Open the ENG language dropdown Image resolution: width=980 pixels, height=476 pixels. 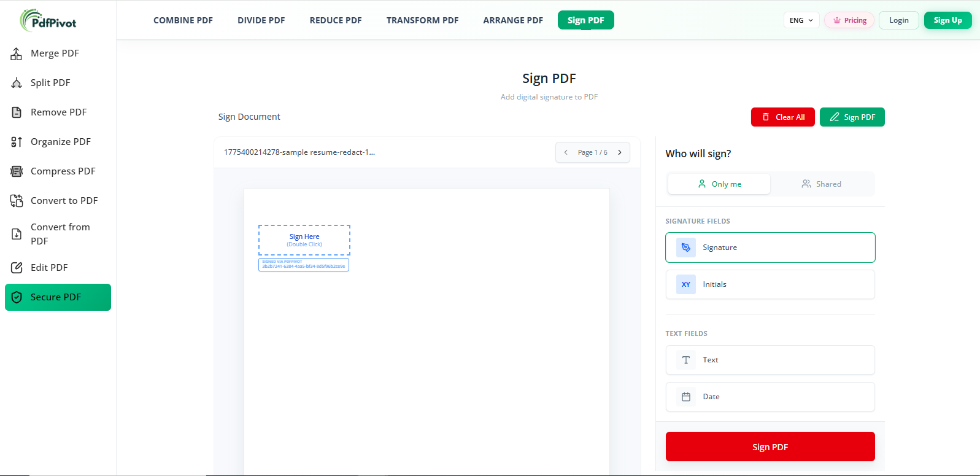801,20
